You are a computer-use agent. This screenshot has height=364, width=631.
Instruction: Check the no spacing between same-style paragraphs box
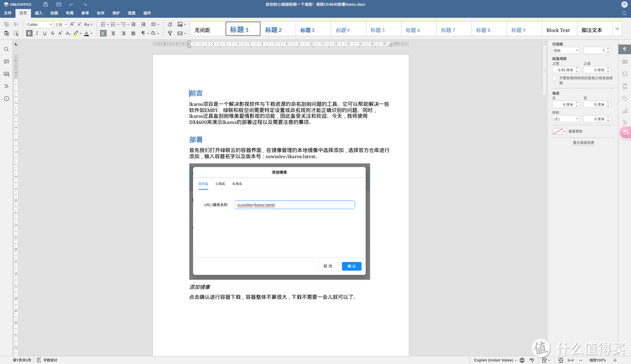point(555,78)
